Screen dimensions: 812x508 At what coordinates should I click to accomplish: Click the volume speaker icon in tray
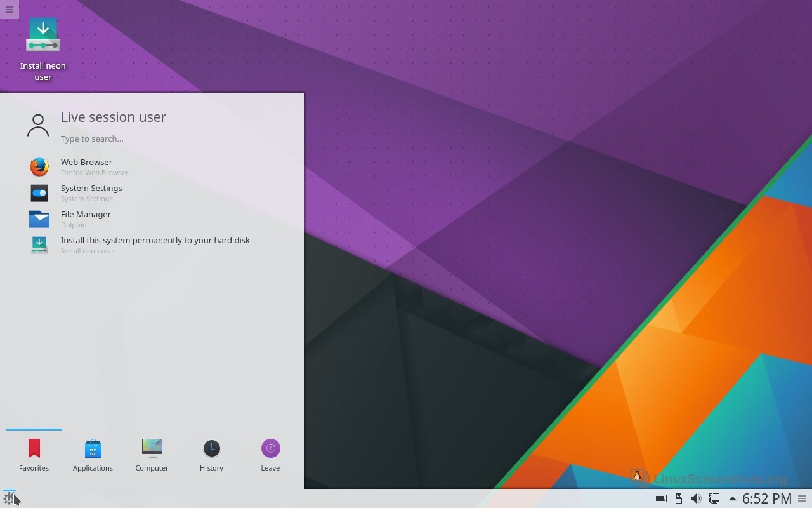pyautogui.click(x=696, y=499)
